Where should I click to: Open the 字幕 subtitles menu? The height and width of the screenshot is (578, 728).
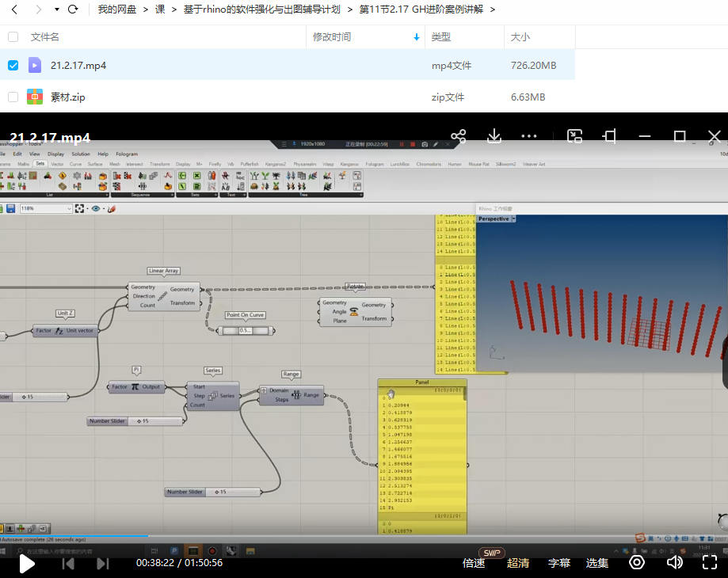(559, 563)
